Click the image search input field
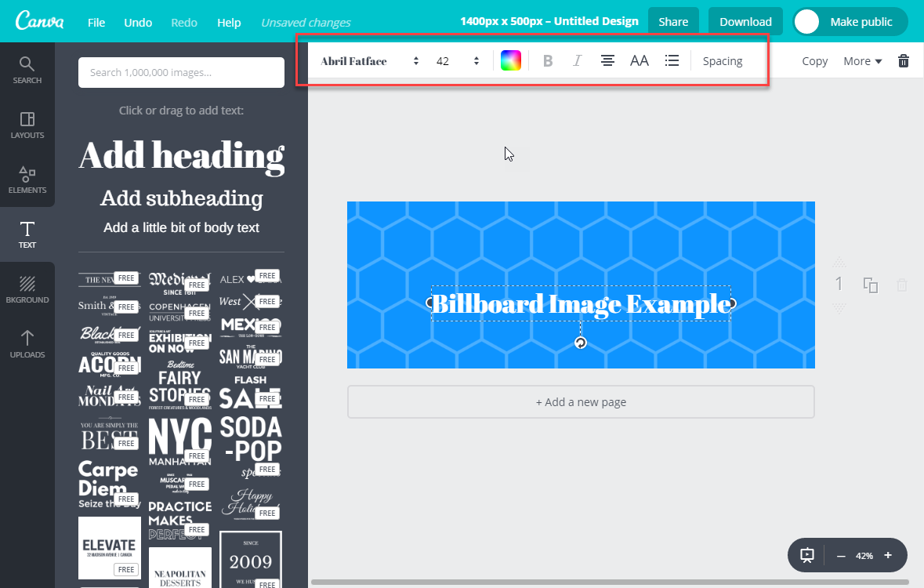Screen dimensions: 924x588 pos(181,73)
